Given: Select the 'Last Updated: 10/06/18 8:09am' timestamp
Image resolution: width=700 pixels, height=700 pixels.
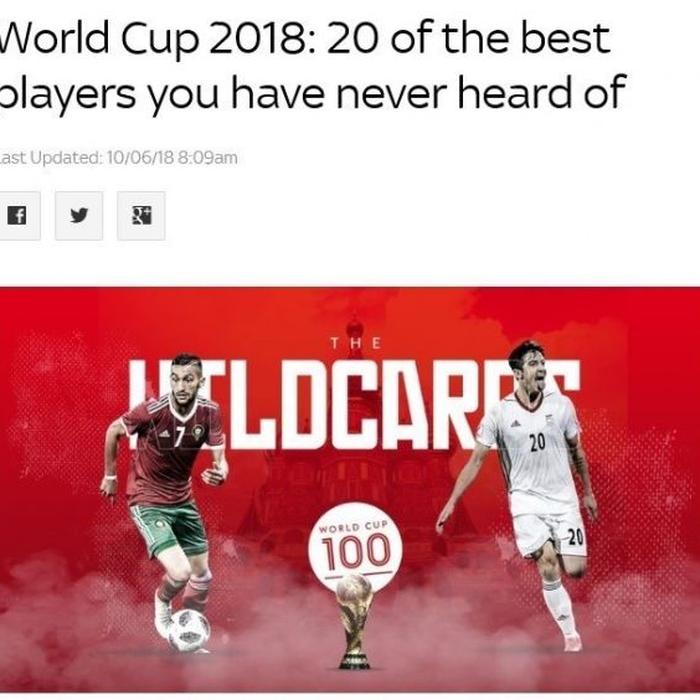Looking at the screenshot, I should 118,158.
